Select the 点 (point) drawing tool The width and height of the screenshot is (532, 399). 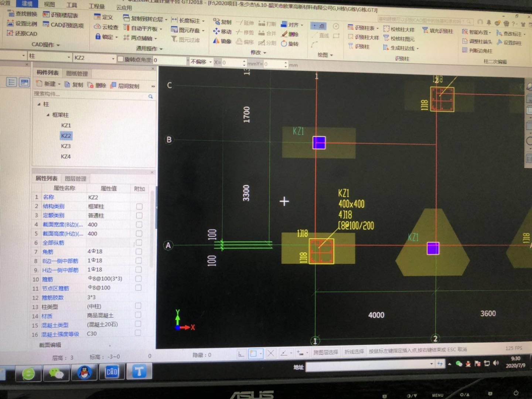[318, 26]
